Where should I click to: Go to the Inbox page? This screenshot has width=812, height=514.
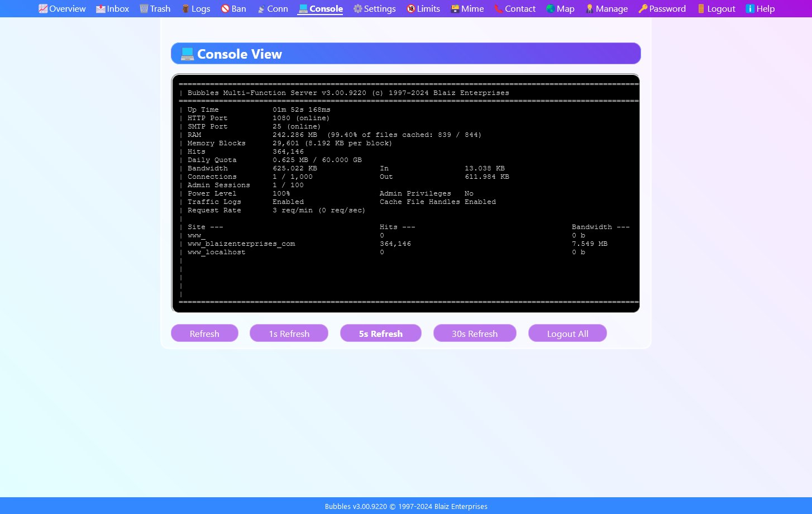coord(112,9)
